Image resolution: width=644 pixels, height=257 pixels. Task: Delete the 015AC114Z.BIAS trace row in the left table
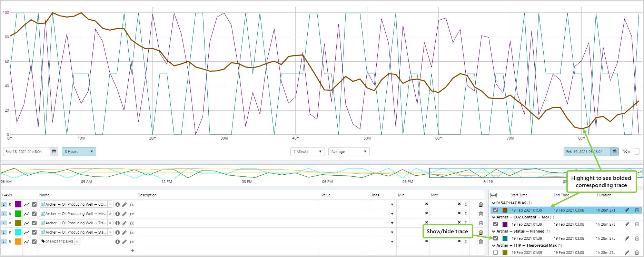(x=480, y=241)
